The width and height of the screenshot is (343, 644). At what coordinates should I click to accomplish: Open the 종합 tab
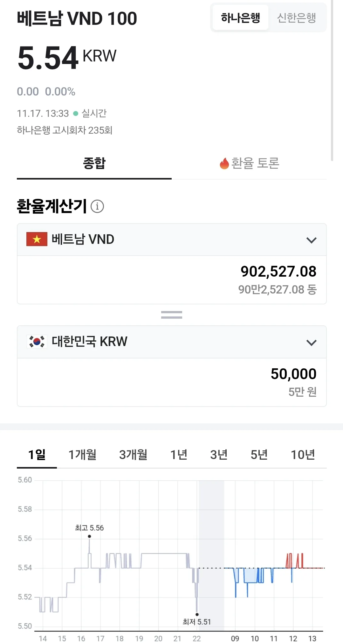coord(94,163)
